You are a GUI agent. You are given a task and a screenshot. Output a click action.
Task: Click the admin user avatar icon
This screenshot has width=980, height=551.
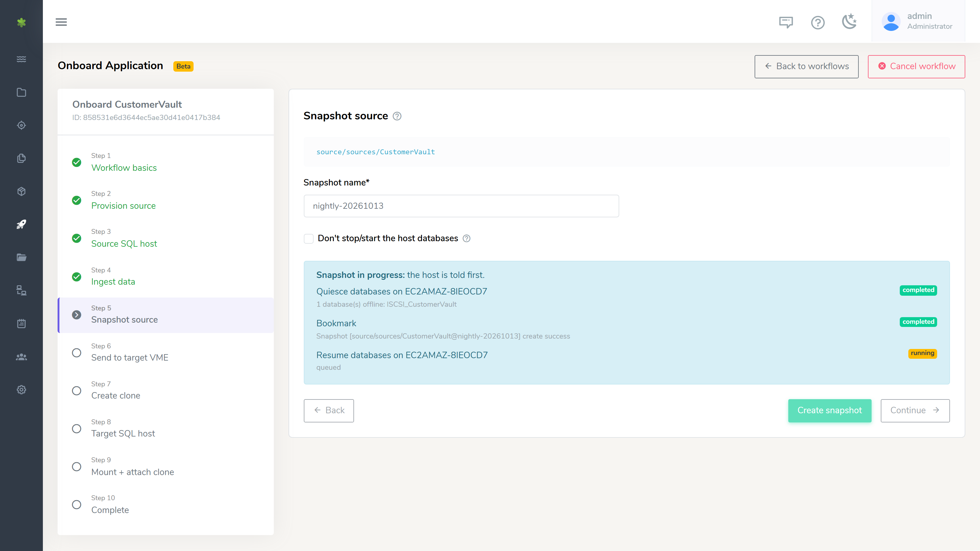(x=891, y=22)
